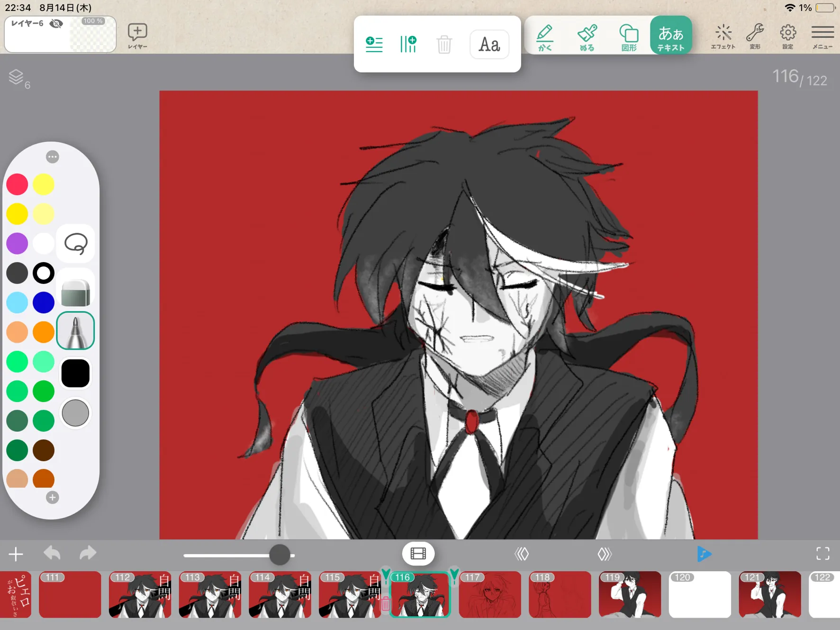Enter fullscreen canvas view
840x630 pixels.
pyautogui.click(x=823, y=554)
